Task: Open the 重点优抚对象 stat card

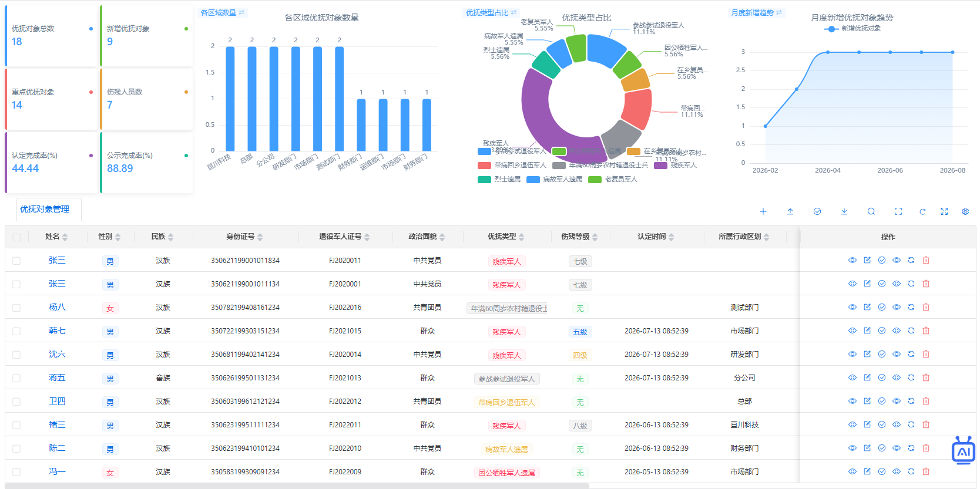Action: click(51, 99)
